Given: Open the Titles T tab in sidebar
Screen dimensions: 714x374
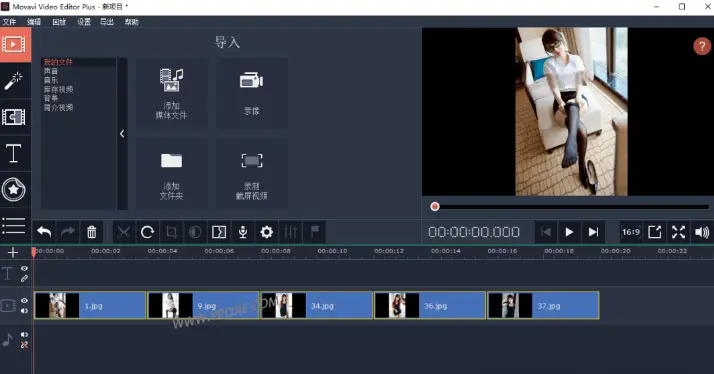Looking at the screenshot, I should point(14,153).
